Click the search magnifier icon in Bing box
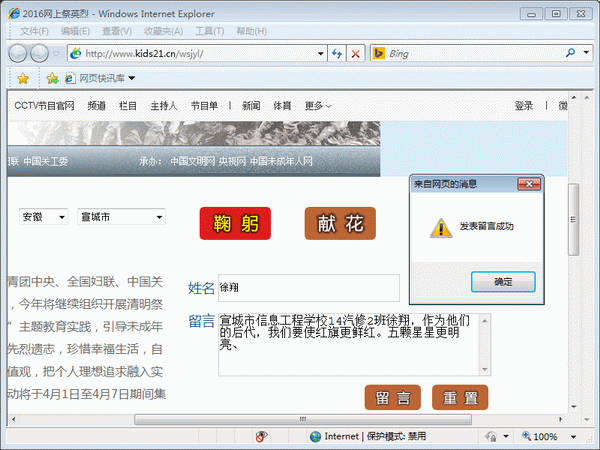Screen dimensions: 600x450 [x=571, y=53]
